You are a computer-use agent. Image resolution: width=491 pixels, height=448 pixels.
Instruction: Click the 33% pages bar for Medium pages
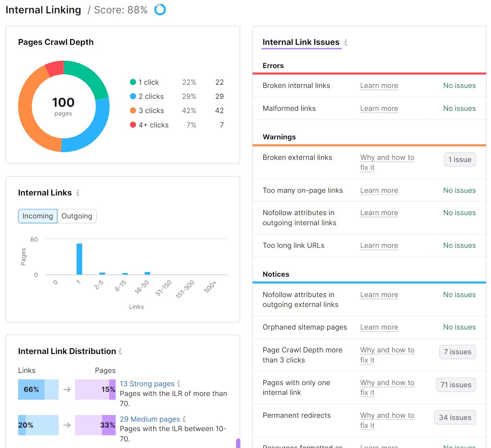click(95, 425)
